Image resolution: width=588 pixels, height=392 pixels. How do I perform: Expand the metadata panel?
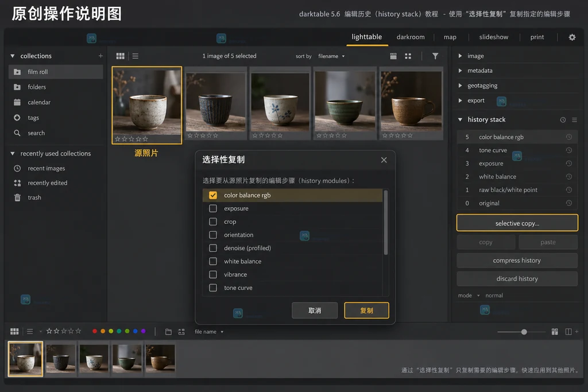click(x=460, y=71)
